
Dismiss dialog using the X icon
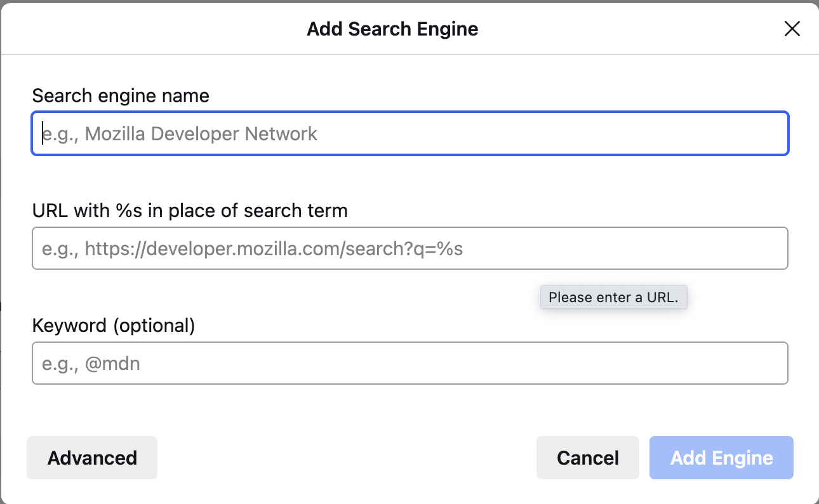click(792, 29)
